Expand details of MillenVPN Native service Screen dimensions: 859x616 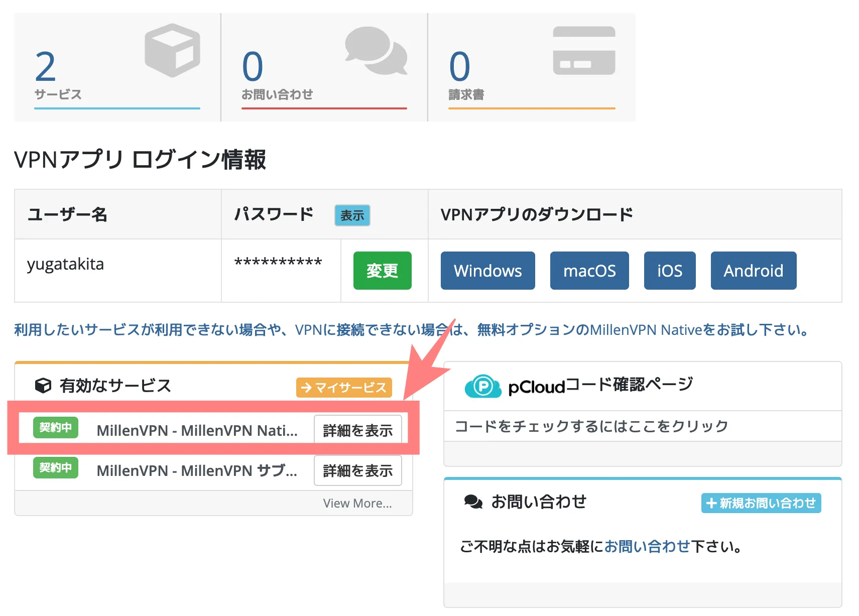357,429
